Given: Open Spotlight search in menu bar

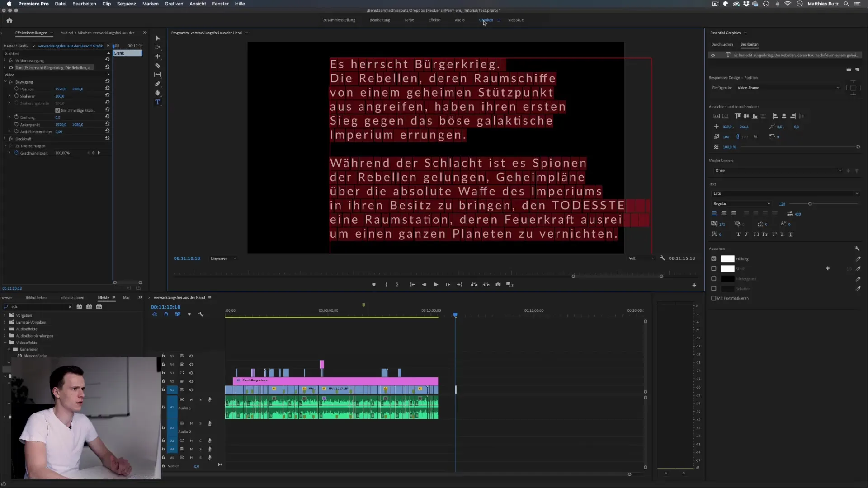Looking at the screenshot, I should pos(846,4).
